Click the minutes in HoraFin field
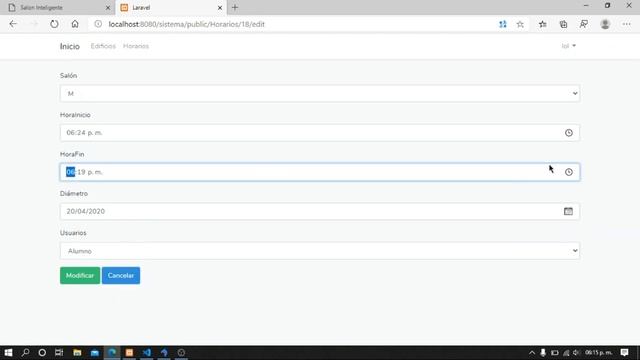 pos(81,172)
